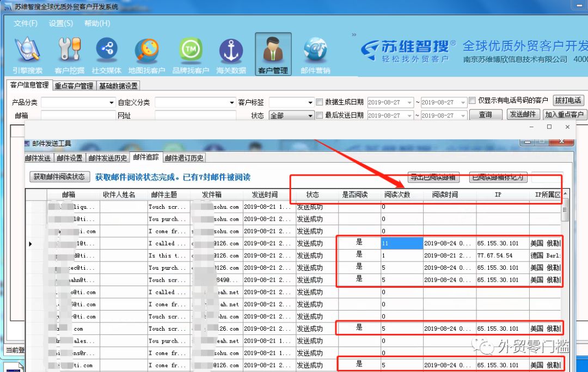Click the 发送邮件 button
Screen dimensions: 588x372
click(523, 114)
